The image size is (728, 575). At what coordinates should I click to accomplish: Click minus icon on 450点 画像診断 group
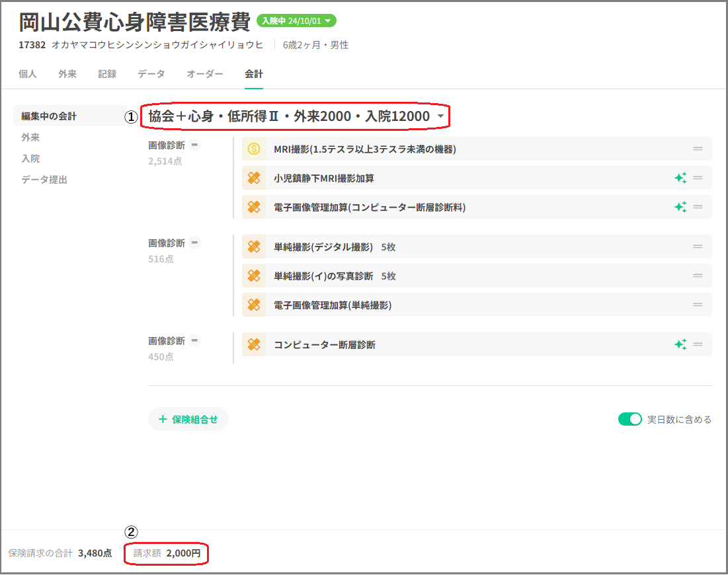click(x=195, y=340)
